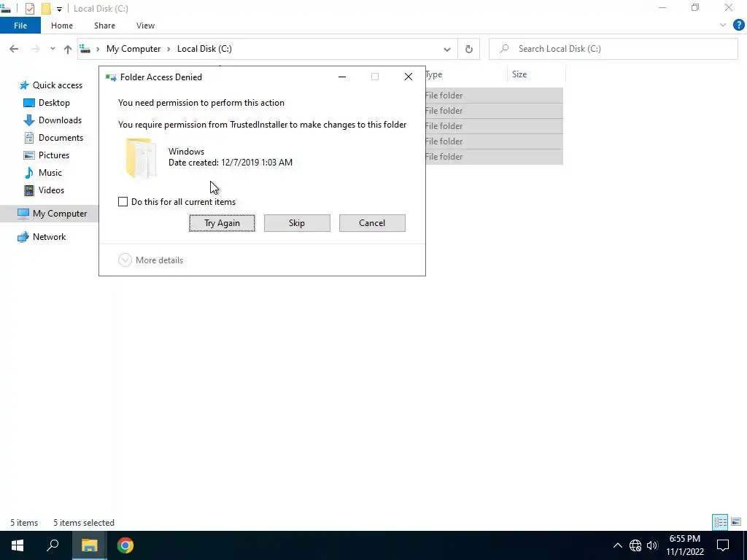Screen dimensions: 747x560
Task: Open Explorer help question mark icon
Action: 738,26
